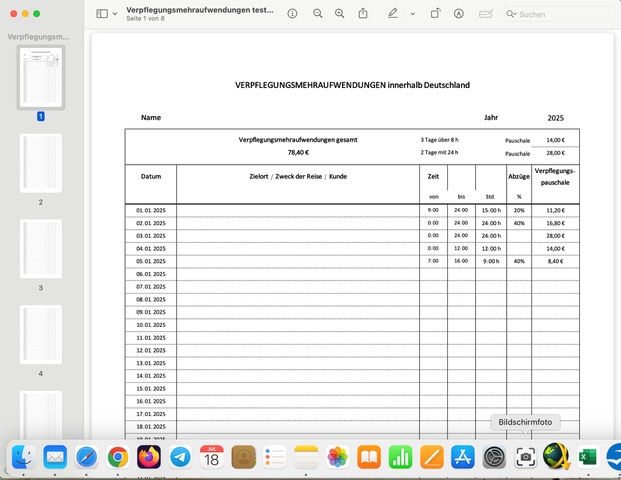
Task: Click sidebar document name Verpflegungsm...
Action: [x=38, y=37]
